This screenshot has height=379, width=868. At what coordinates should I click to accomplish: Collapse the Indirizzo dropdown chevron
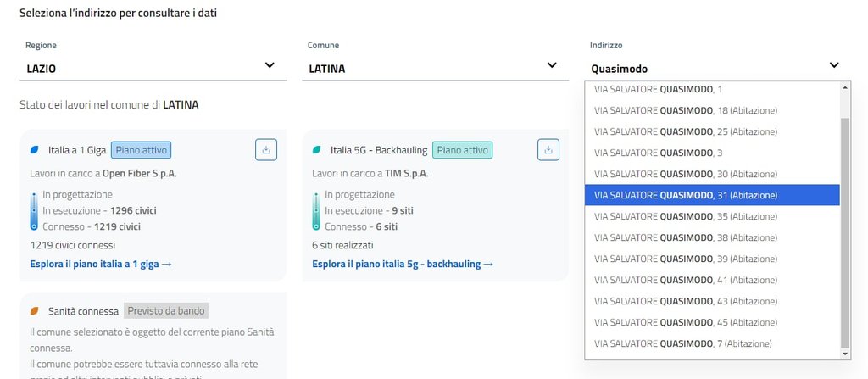coord(834,65)
